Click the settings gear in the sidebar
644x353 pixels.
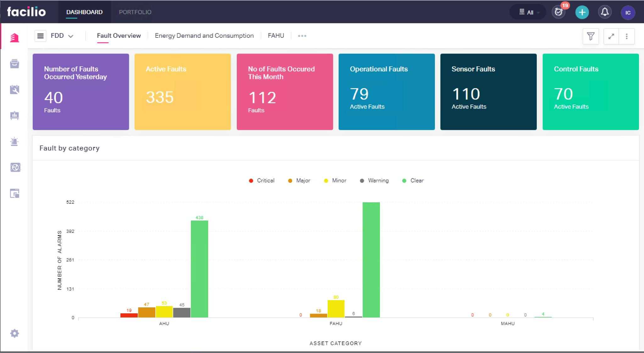(x=14, y=333)
